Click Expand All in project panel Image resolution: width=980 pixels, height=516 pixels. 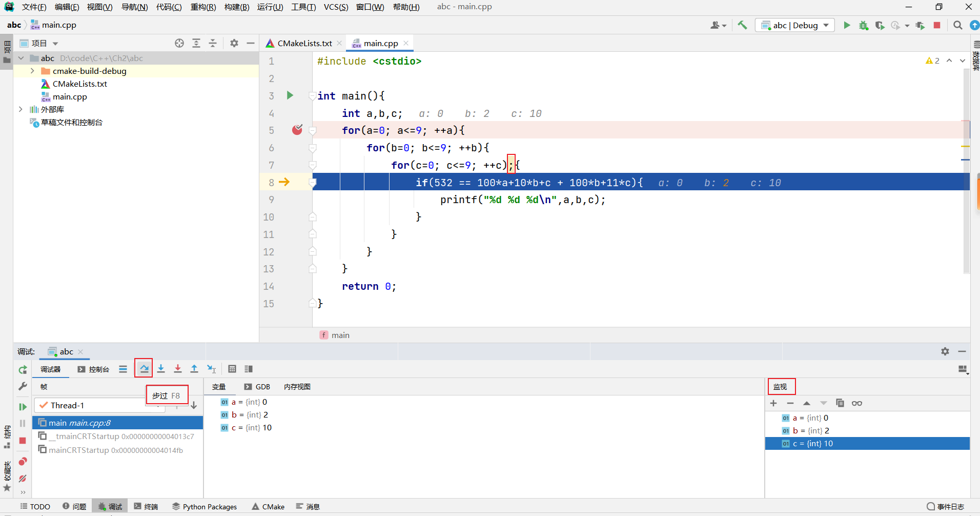[x=196, y=43]
